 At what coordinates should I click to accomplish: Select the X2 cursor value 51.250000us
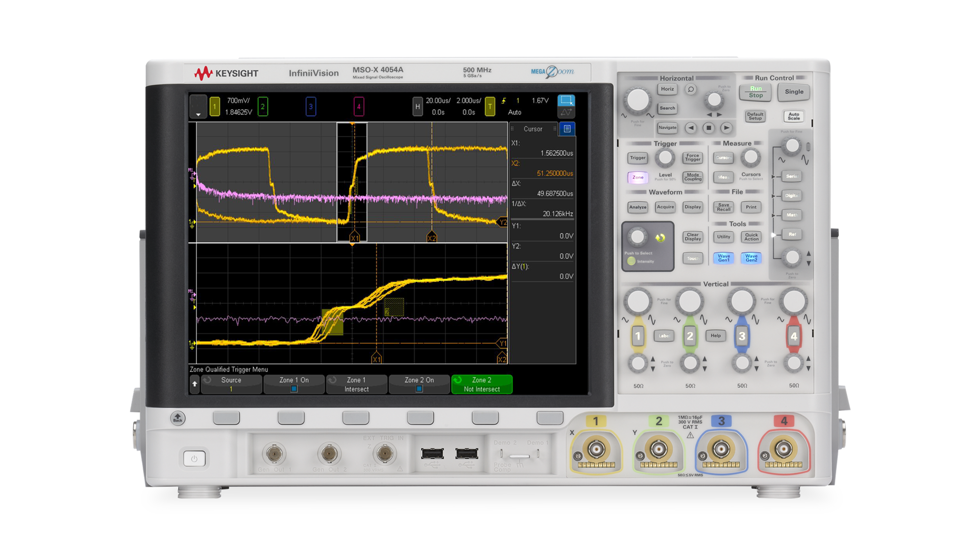(555, 173)
